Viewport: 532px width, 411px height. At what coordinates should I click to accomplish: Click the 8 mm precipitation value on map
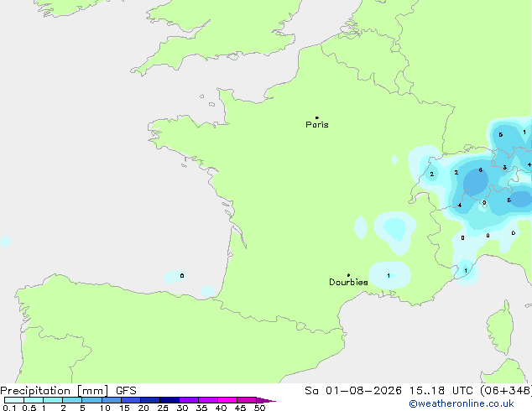pos(481,170)
